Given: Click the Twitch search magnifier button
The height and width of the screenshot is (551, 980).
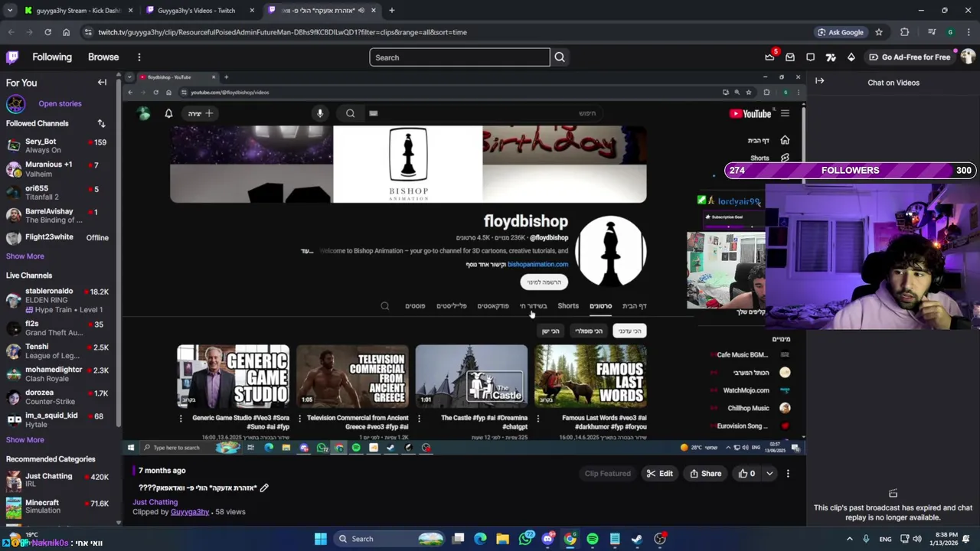Looking at the screenshot, I should (560, 57).
